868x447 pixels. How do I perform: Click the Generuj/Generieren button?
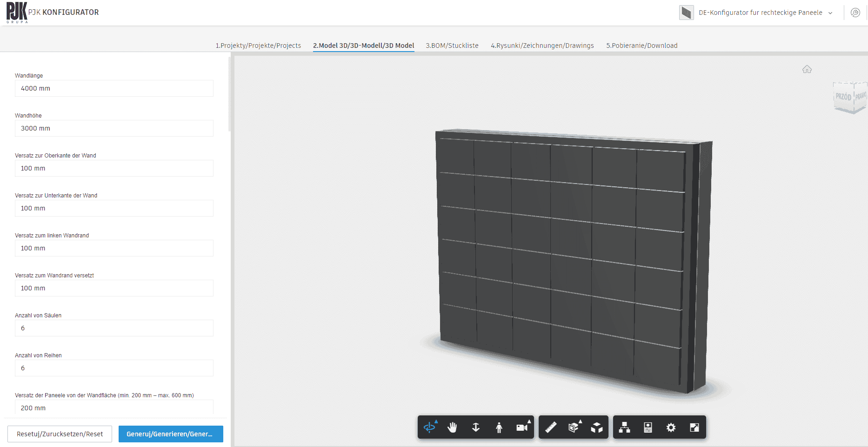point(171,434)
